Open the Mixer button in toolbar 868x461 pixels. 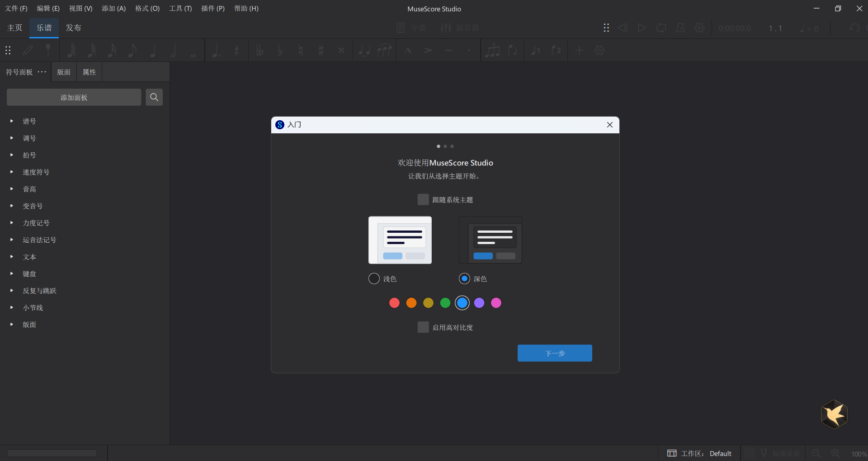click(460, 28)
